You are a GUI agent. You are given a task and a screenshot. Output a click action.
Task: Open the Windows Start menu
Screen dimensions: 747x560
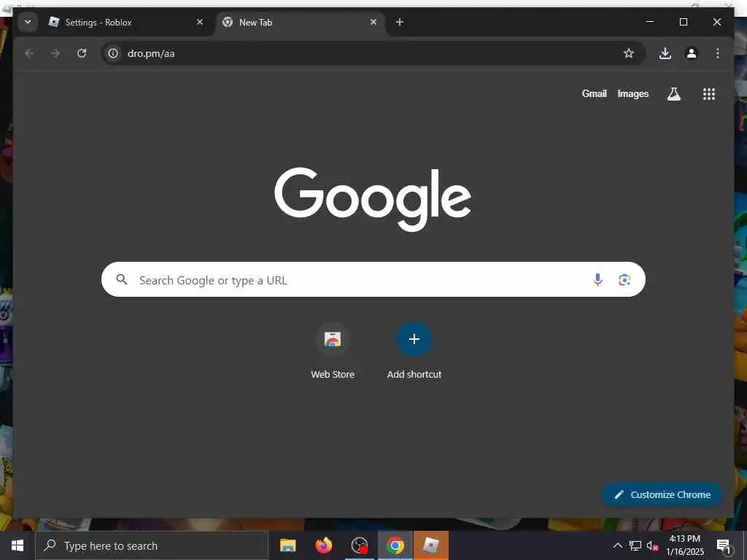[x=18, y=545]
